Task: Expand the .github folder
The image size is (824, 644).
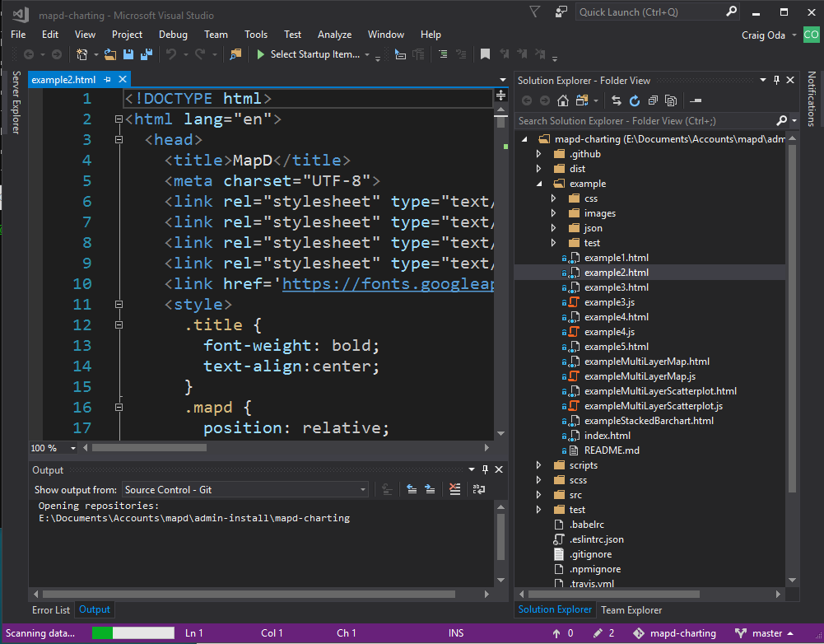Action: coord(538,154)
